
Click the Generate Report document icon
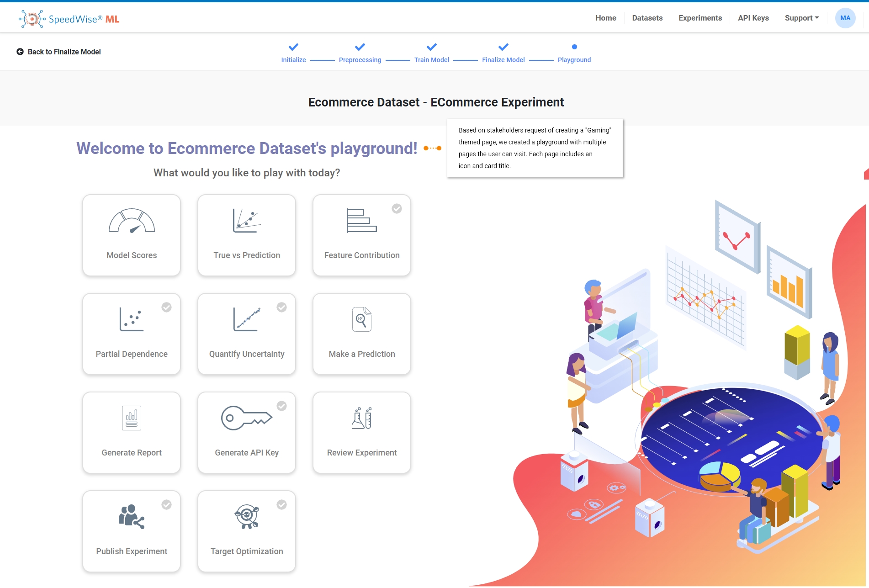(132, 418)
